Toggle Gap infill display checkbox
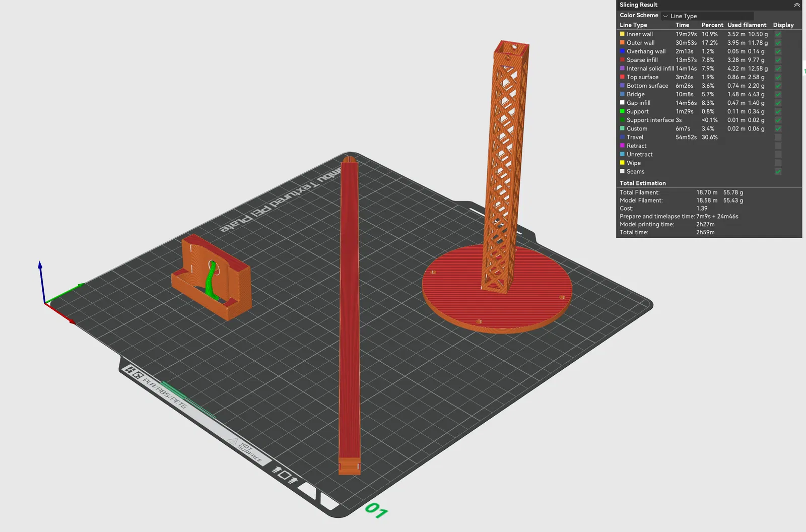 (x=778, y=103)
